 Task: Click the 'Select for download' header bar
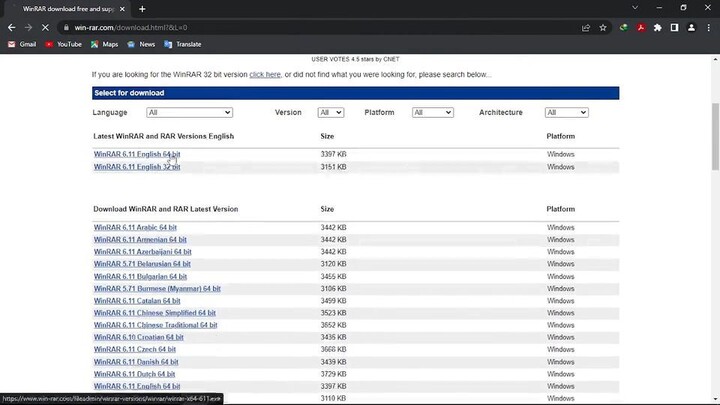click(x=355, y=93)
